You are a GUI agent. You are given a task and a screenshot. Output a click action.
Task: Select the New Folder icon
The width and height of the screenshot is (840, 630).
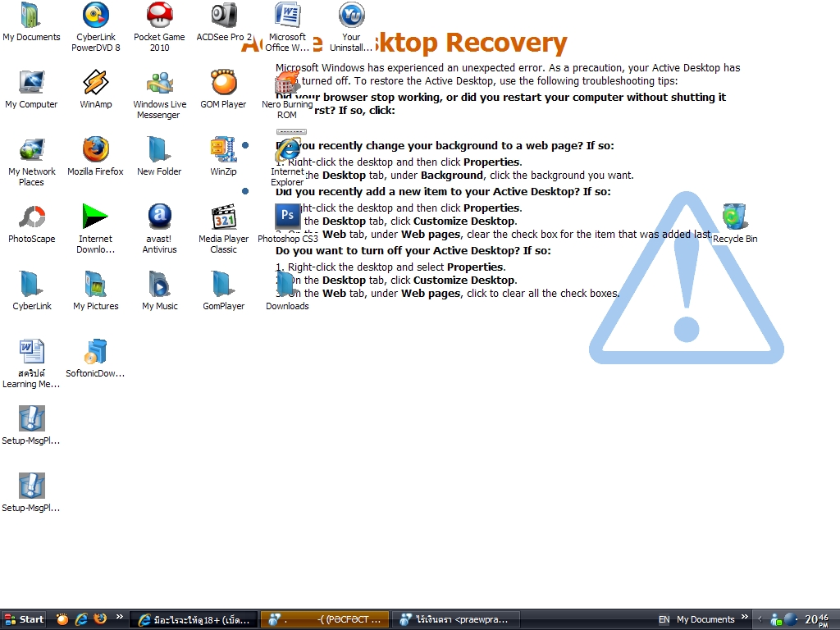click(159, 157)
